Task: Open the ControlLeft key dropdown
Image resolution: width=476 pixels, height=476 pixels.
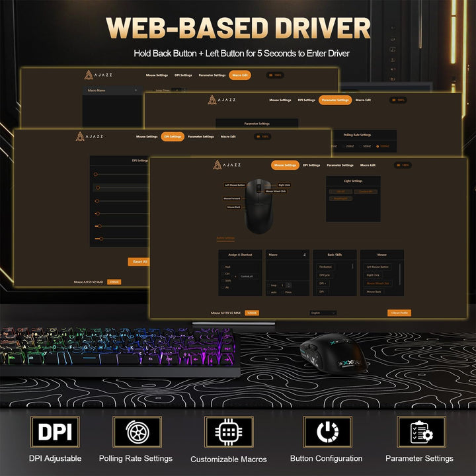Action: 249,276
